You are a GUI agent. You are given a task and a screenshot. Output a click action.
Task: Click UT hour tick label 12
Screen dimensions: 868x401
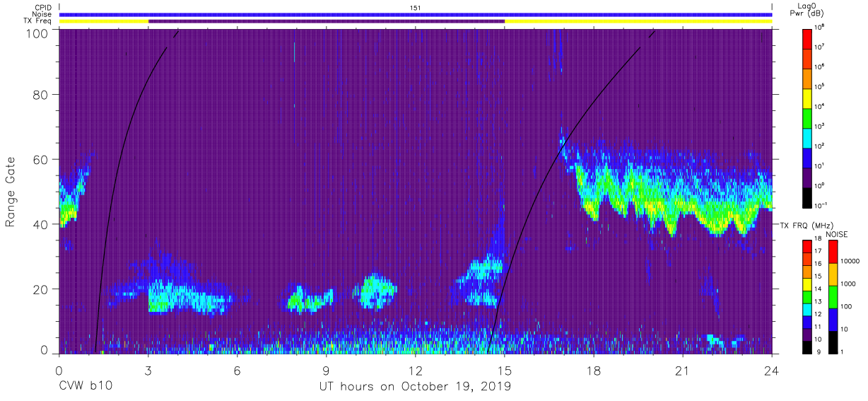coord(416,370)
